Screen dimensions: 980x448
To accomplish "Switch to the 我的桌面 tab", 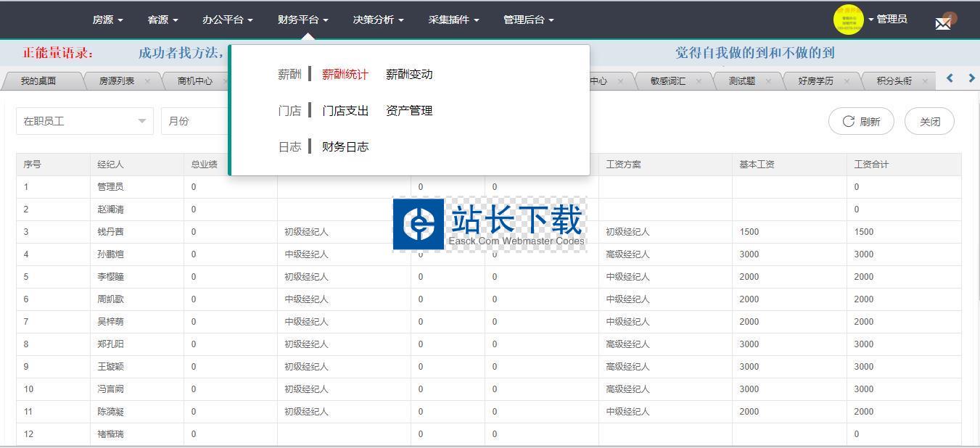I will tap(38, 81).
